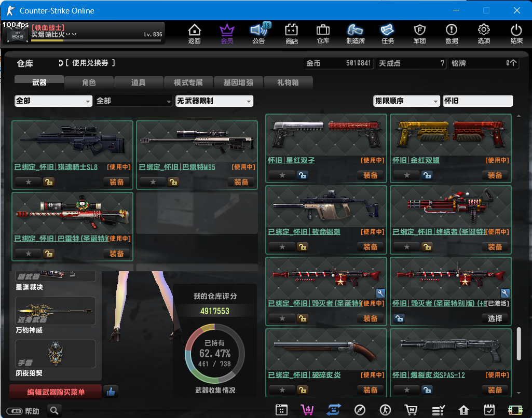This screenshot has height=418, width=532.
Task: Click the scroll-down arrow of weapon list
Action: pos(519,393)
